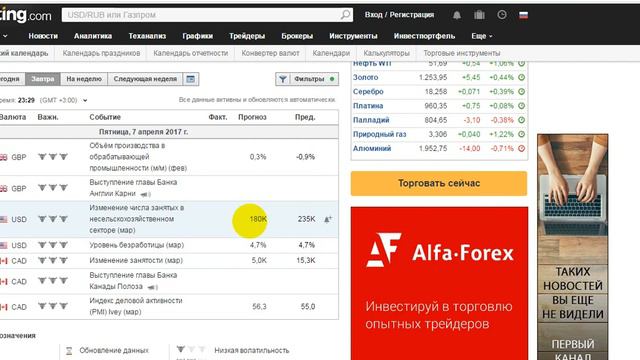Open Изменение занятости (мар) event

point(136,260)
